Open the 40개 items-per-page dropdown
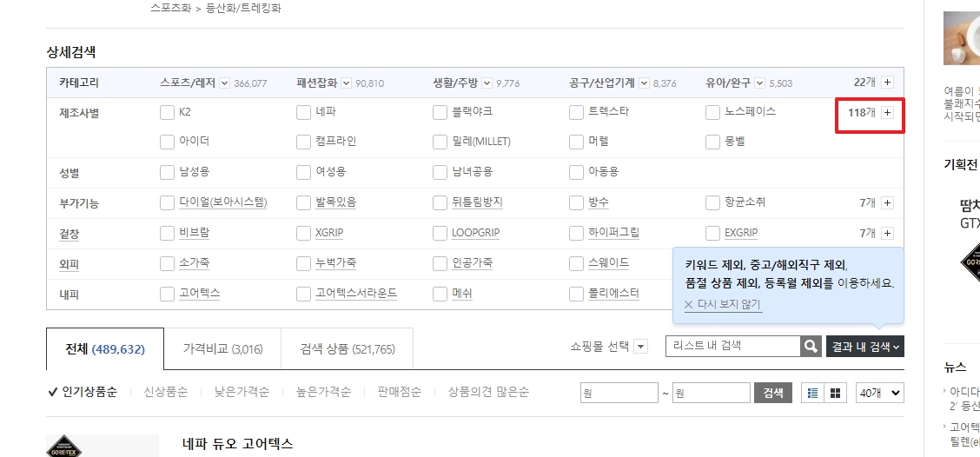 880,394
